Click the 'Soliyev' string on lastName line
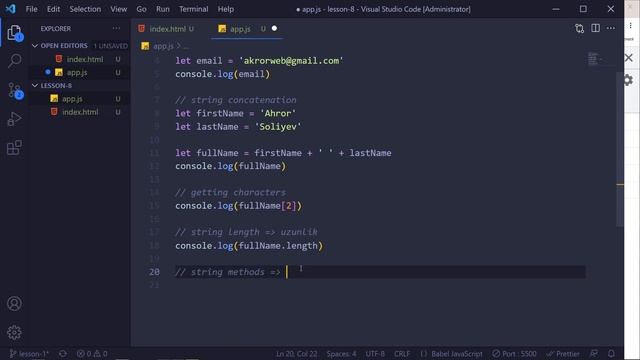The width and height of the screenshot is (640, 360). [x=278, y=127]
